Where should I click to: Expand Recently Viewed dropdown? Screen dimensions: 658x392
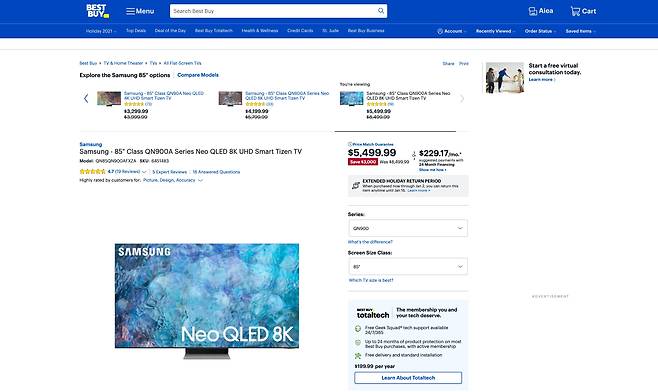click(x=495, y=31)
